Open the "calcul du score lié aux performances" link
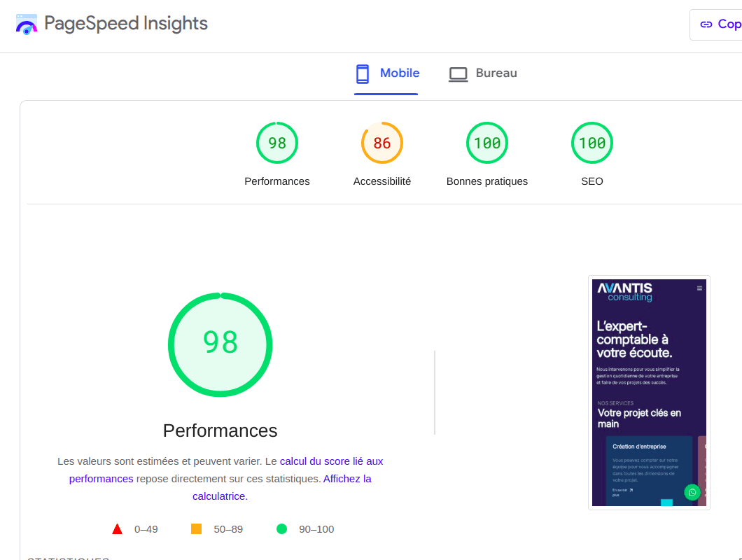Viewport: 742px width, 560px height. coord(331,462)
